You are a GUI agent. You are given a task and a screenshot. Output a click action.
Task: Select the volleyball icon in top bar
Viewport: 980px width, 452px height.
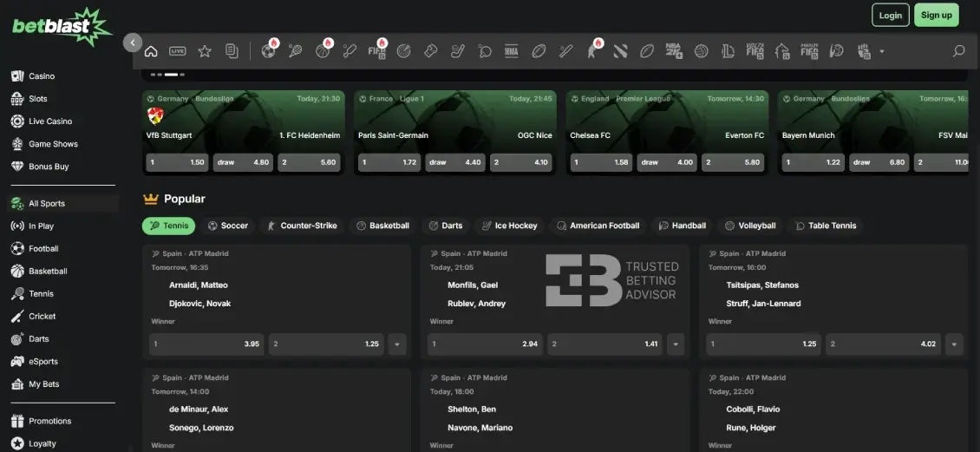pyautogui.click(x=702, y=51)
